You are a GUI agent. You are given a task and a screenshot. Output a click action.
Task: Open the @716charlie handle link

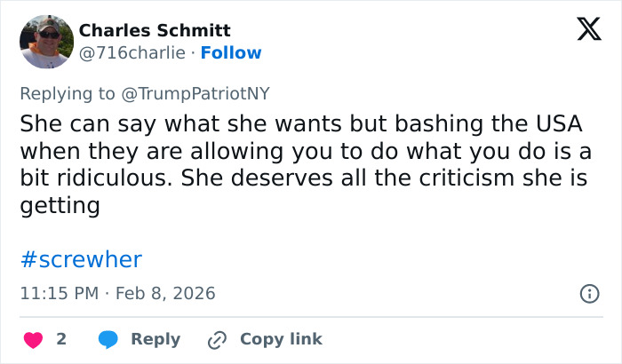click(x=133, y=53)
